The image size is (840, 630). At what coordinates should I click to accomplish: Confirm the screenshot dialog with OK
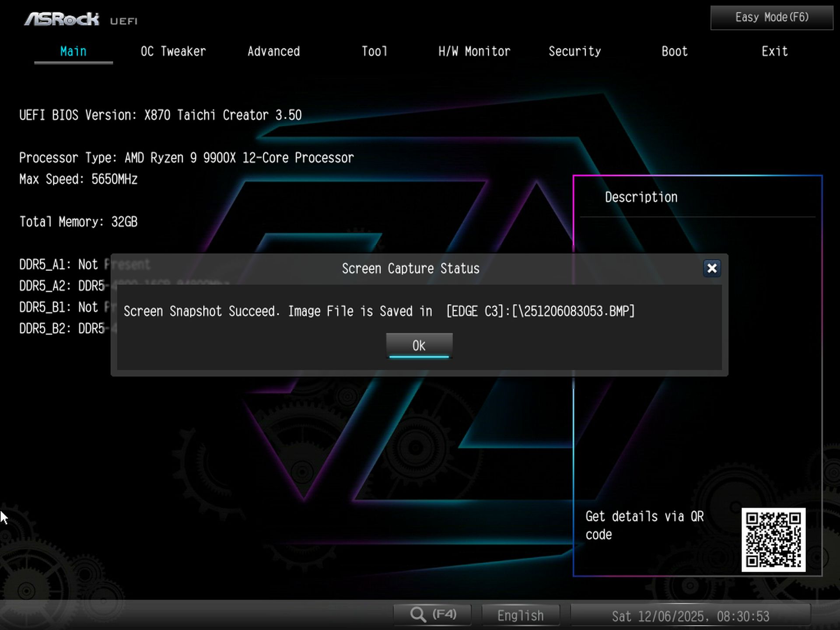[x=419, y=345]
